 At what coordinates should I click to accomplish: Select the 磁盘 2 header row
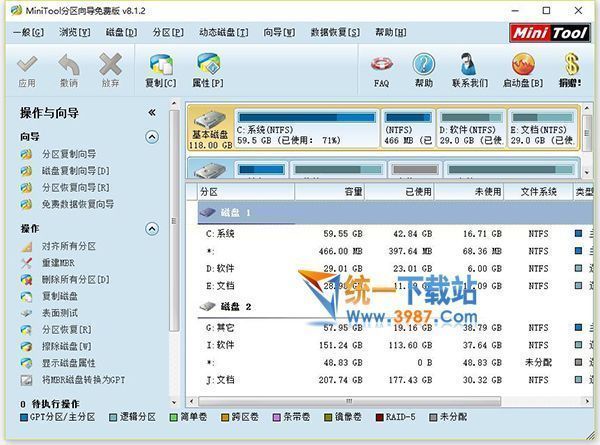(395, 306)
